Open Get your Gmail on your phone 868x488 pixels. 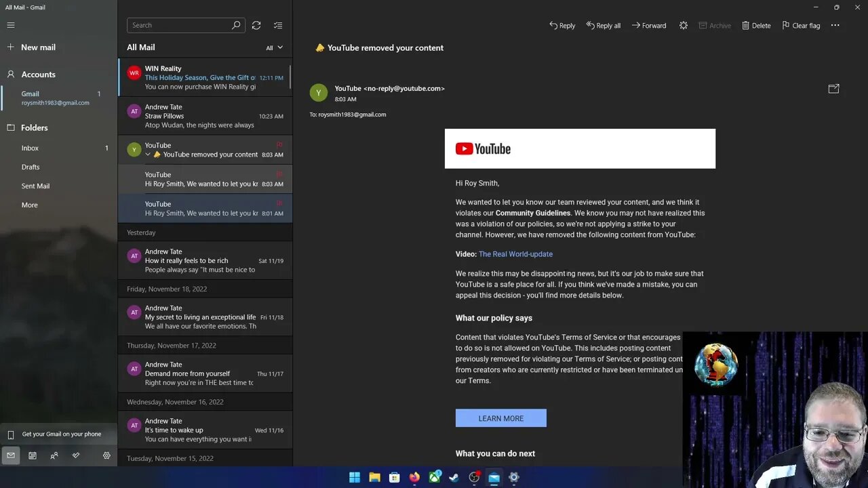[x=58, y=434]
